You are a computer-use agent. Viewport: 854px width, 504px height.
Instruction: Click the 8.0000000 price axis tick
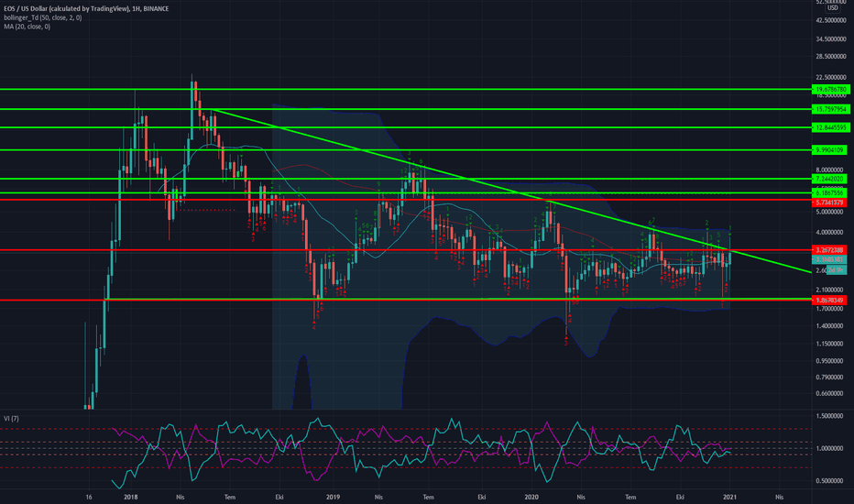[830, 170]
